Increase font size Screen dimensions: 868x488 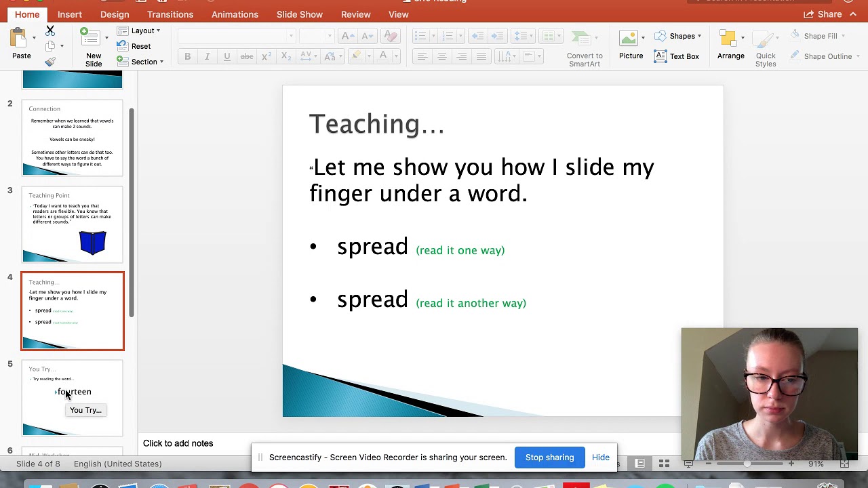point(348,36)
